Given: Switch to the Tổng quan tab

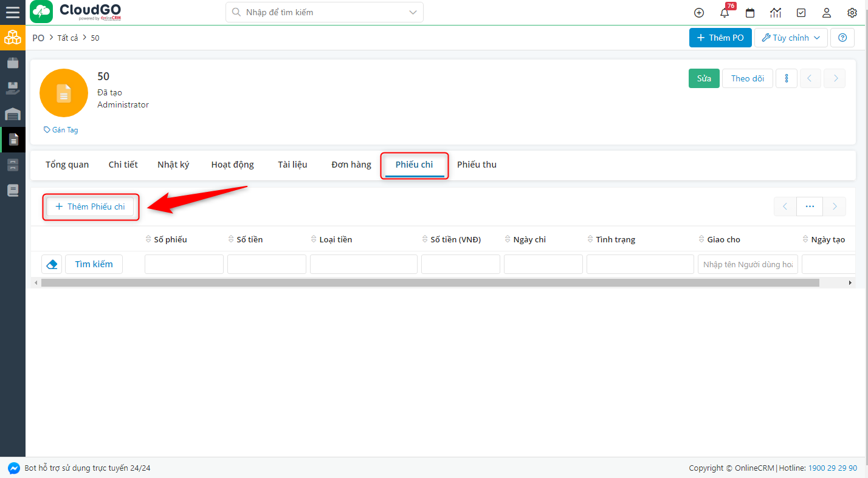Looking at the screenshot, I should pyautogui.click(x=67, y=164).
